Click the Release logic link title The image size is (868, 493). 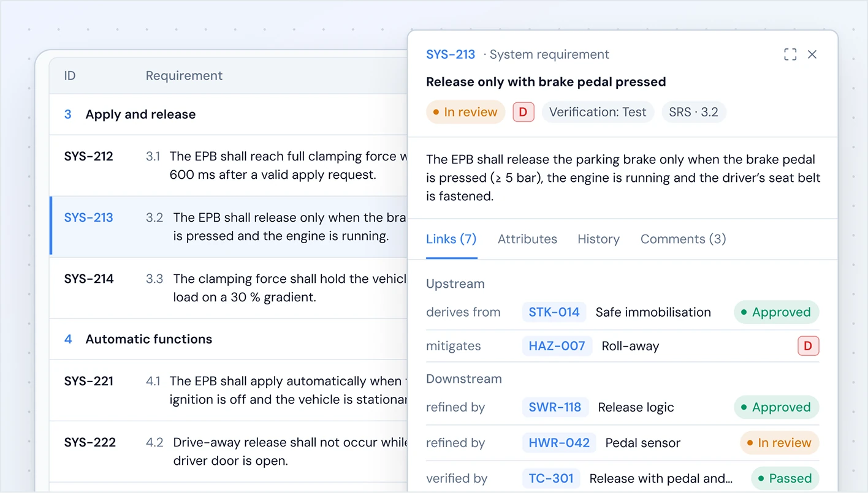point(636,407)
